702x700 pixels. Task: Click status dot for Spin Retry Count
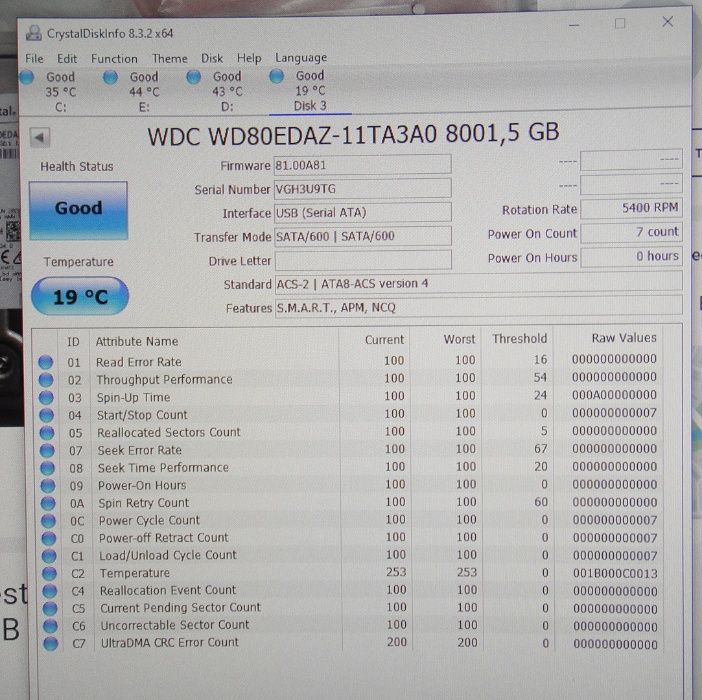click(48, 504)
